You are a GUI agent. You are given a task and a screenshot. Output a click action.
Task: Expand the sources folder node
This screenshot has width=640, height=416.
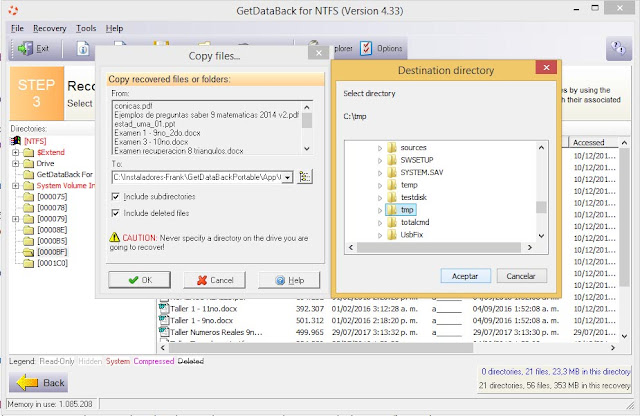pos(380,148)
